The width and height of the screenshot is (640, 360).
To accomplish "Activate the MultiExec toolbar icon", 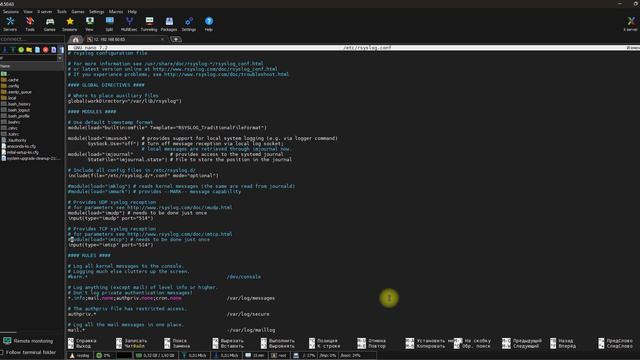I will 129,24.
